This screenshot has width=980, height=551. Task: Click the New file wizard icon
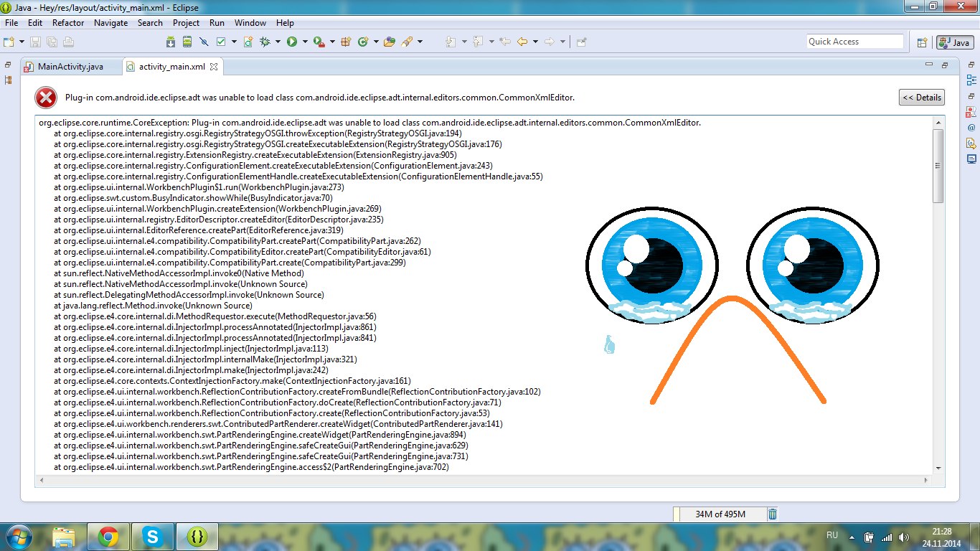[9, 42]
